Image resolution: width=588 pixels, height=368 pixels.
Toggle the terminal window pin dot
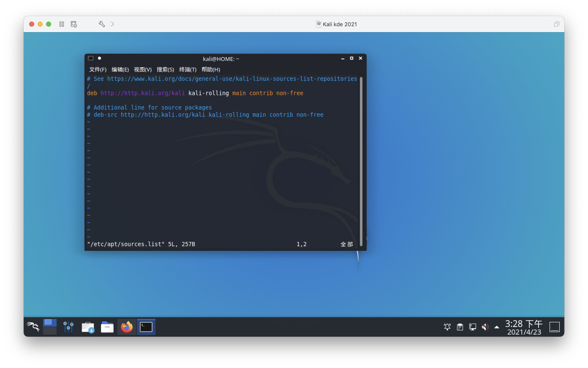[x=99, y=58]
